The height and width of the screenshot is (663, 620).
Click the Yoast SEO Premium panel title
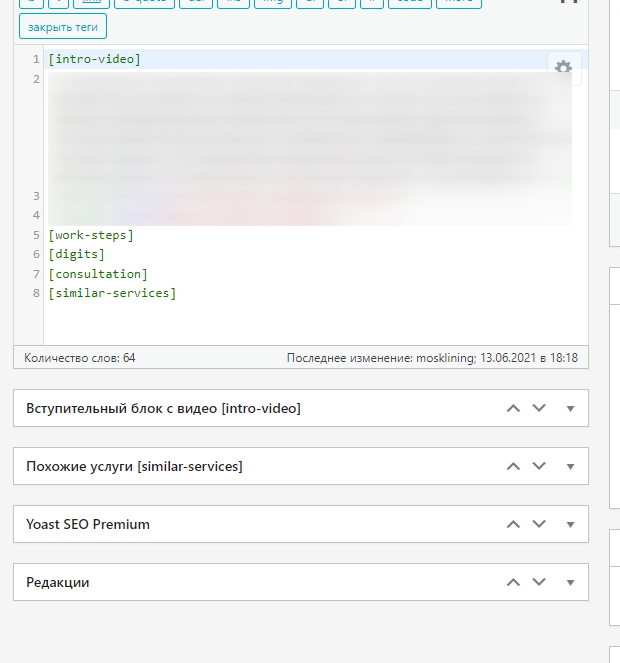88,524
